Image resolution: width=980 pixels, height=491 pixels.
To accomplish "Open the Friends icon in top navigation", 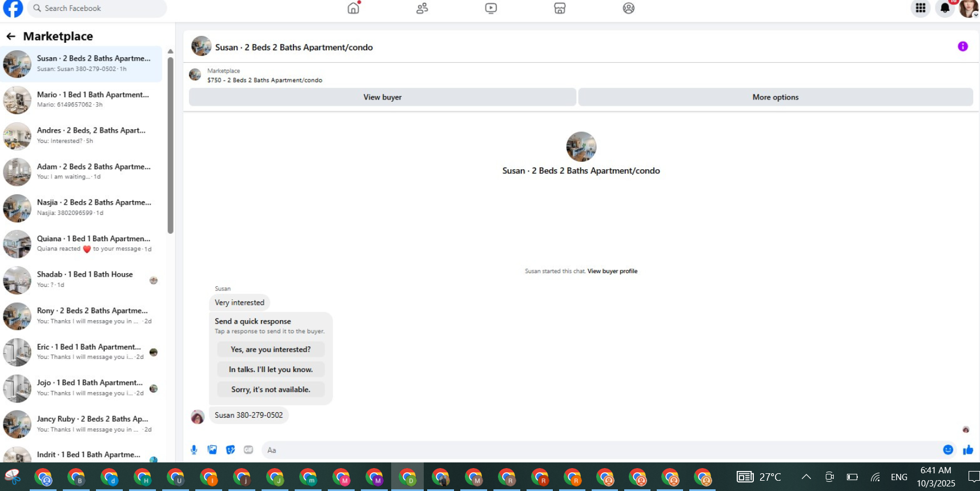I will pyautogui.click(x=422, y=8).
